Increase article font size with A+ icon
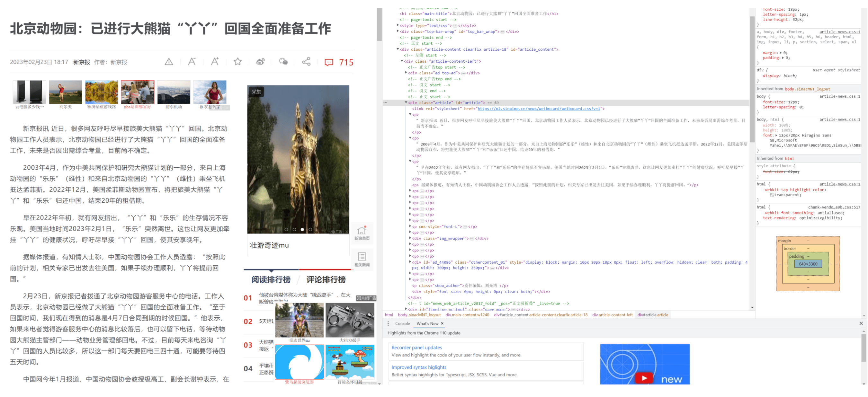868x397 pixels. (x=215, y=62)
